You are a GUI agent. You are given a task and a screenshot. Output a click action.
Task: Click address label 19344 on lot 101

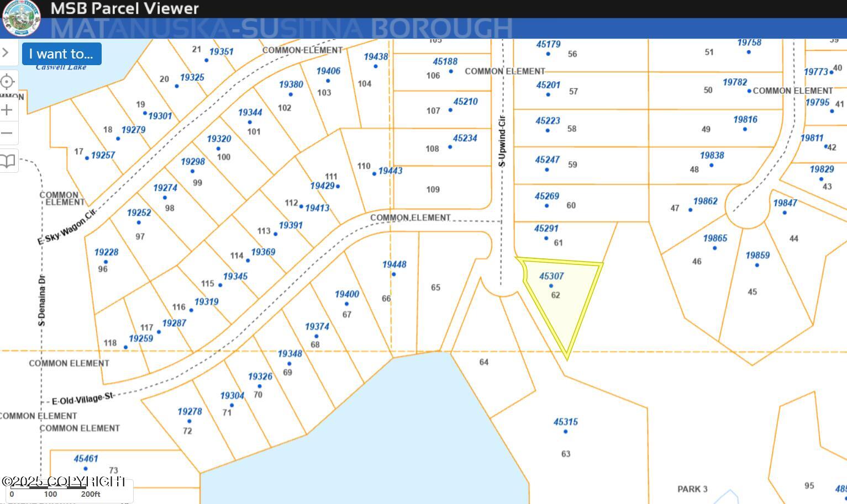point(250,112)
